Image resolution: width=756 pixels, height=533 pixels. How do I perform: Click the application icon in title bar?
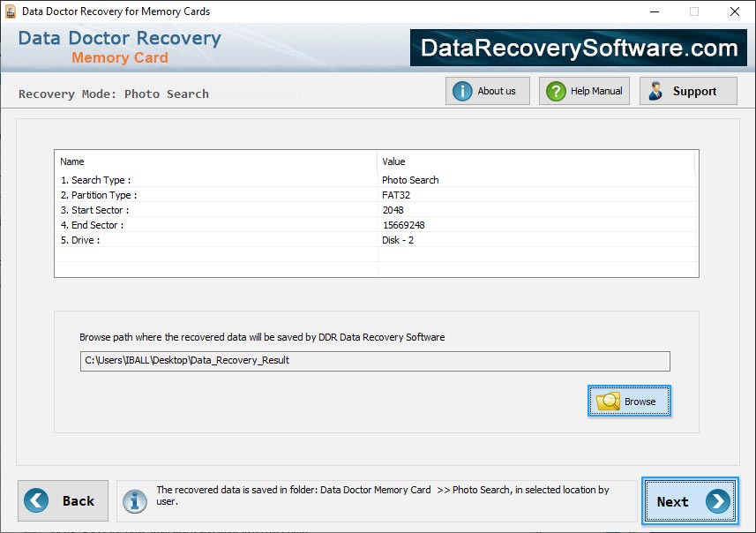click(10, 11)
